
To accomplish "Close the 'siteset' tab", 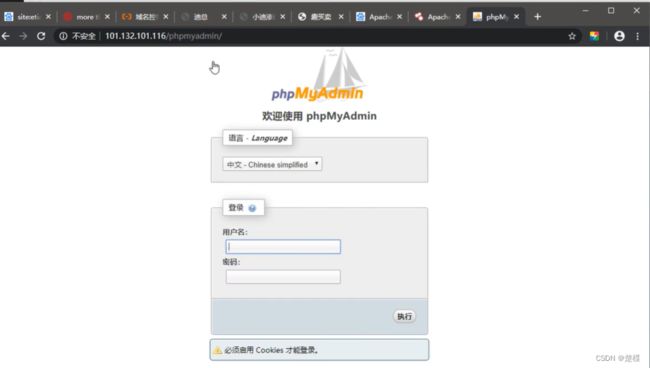I will tap(49, 17).
